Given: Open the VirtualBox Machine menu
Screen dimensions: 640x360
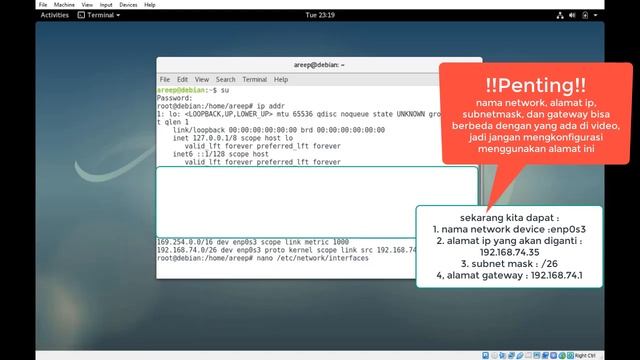Looking at the screenshot, I should point(64,5).
